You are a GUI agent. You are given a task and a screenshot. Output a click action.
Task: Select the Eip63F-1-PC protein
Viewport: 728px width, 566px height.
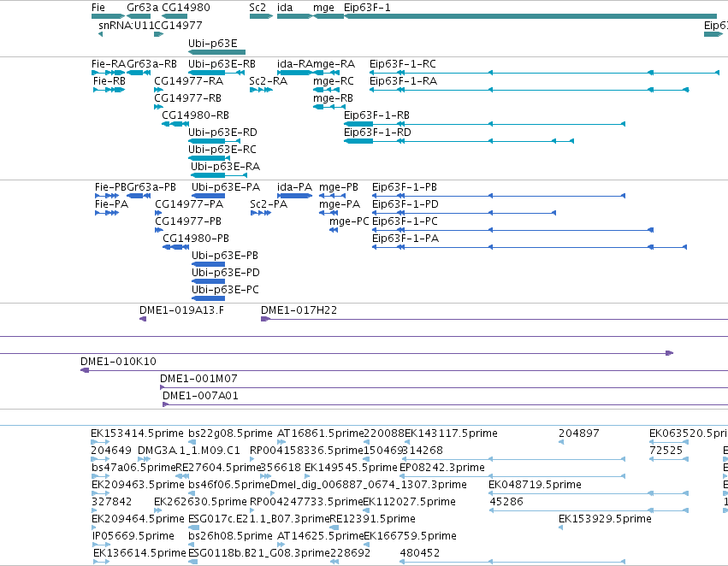pyautogui.click(x=513, y=230)
